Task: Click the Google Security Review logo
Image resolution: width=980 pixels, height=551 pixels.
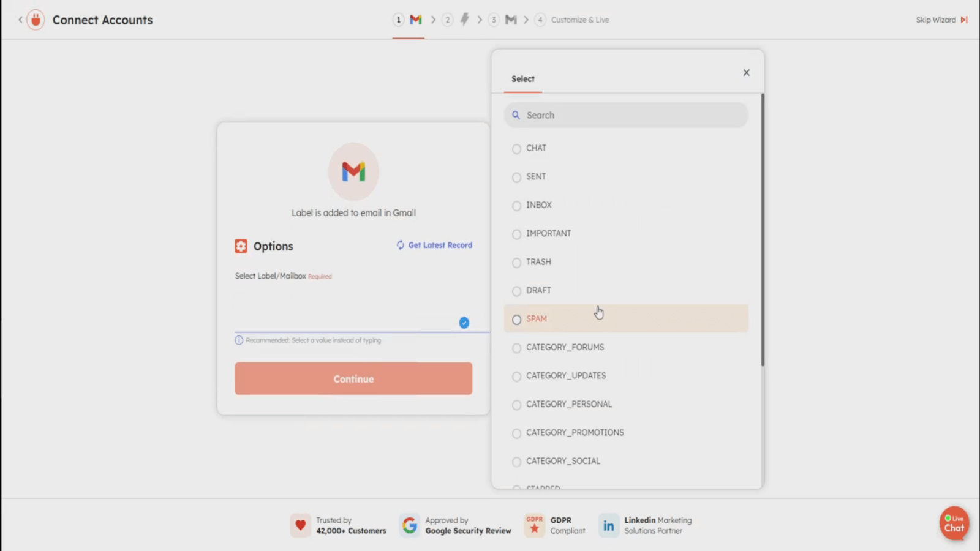Action: 410,525
